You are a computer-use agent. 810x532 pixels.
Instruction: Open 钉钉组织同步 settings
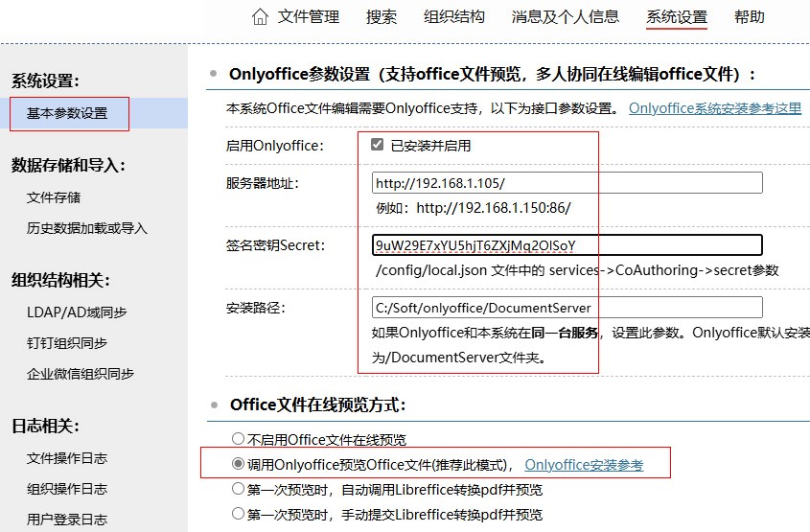[67, 343]
